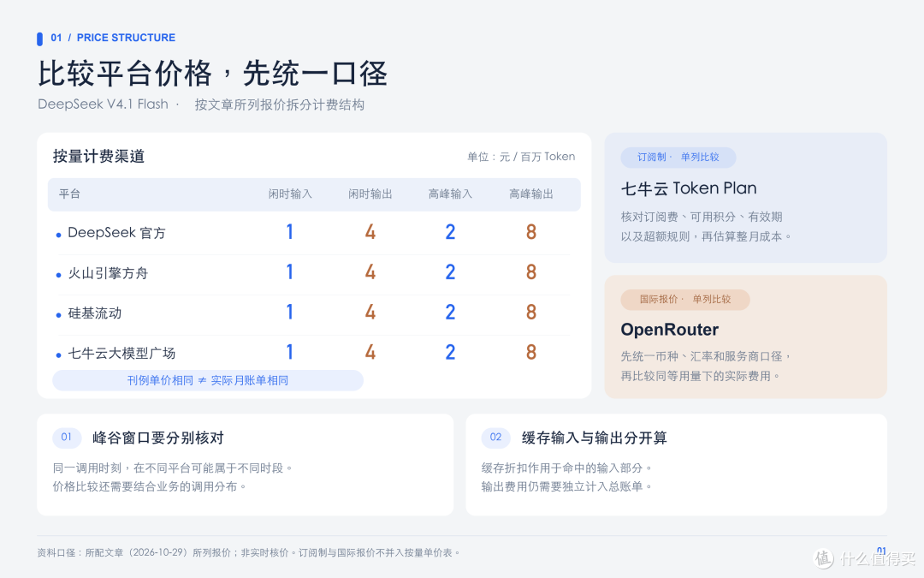Select the '硅基流动' row name
This screenshot has width=924, height=578.
click(95, 313)
